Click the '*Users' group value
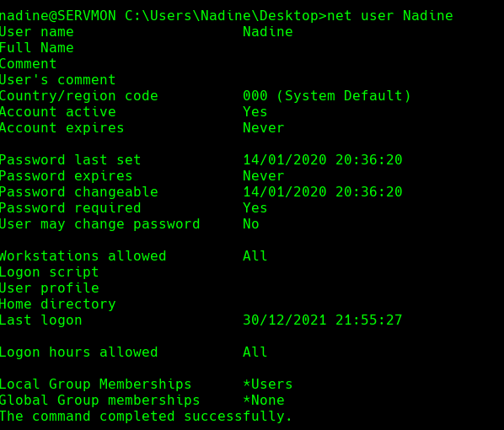Screen dimensions: 504x430 [x=268, y=384]
